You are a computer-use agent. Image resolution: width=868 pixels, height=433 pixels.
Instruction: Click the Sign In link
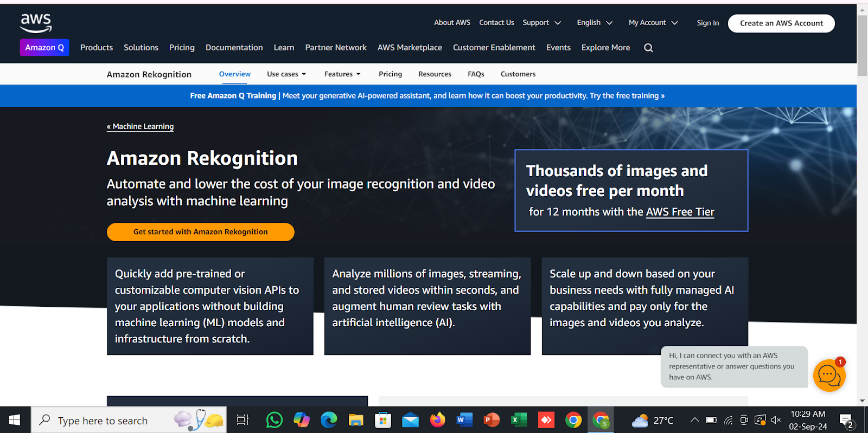[708, 23]
